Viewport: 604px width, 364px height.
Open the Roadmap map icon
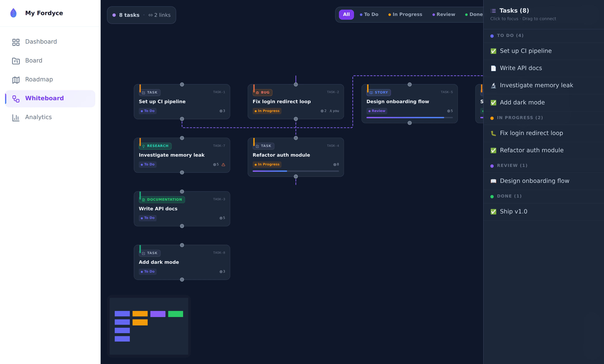[16, 80]
